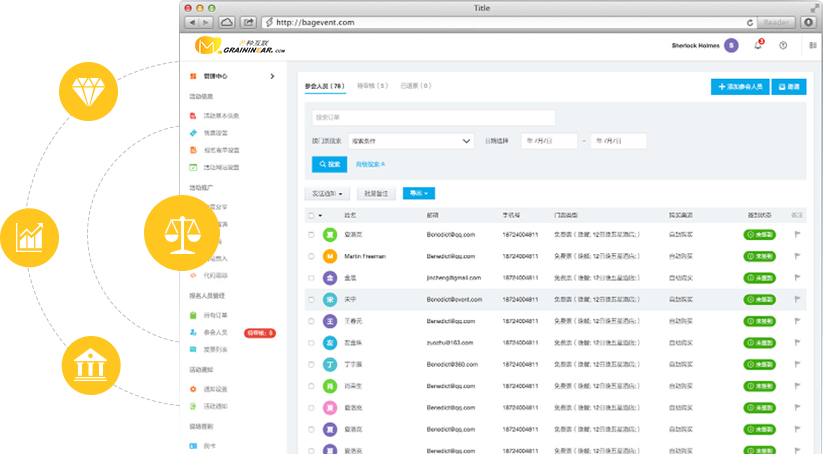This screenshot has width=823, height=454.
Task: Click the help question mark icon
Action: [x=783, y=46]
